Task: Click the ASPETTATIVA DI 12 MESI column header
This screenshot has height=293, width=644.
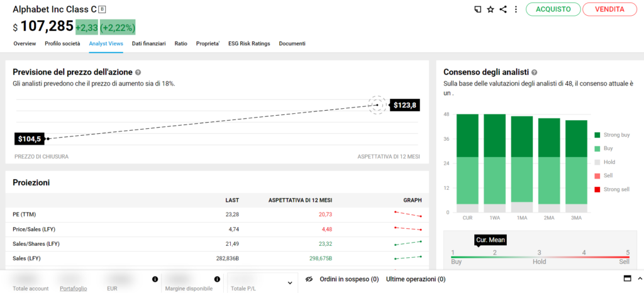Action: pos(300,200)
